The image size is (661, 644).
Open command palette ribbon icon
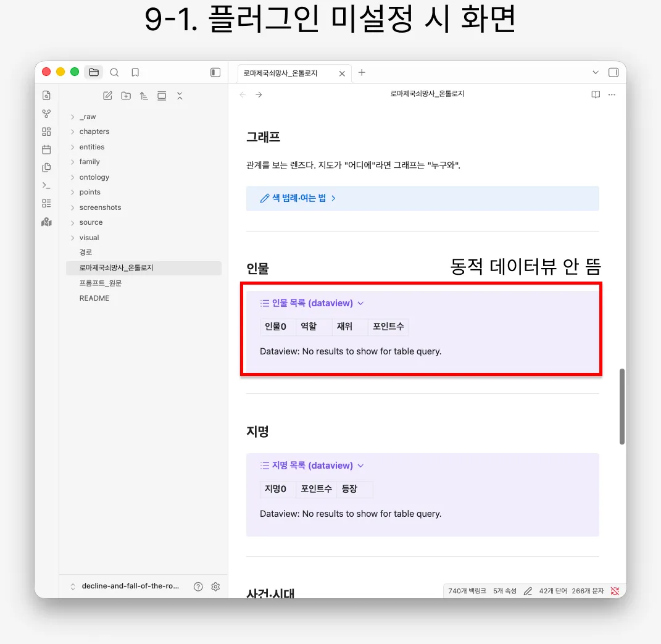[x=46, y=185]
